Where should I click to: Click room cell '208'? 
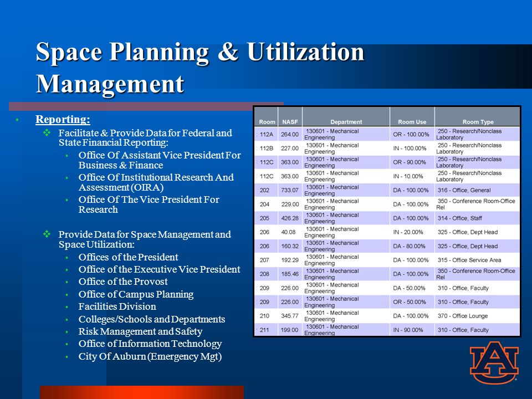[264, 274]
